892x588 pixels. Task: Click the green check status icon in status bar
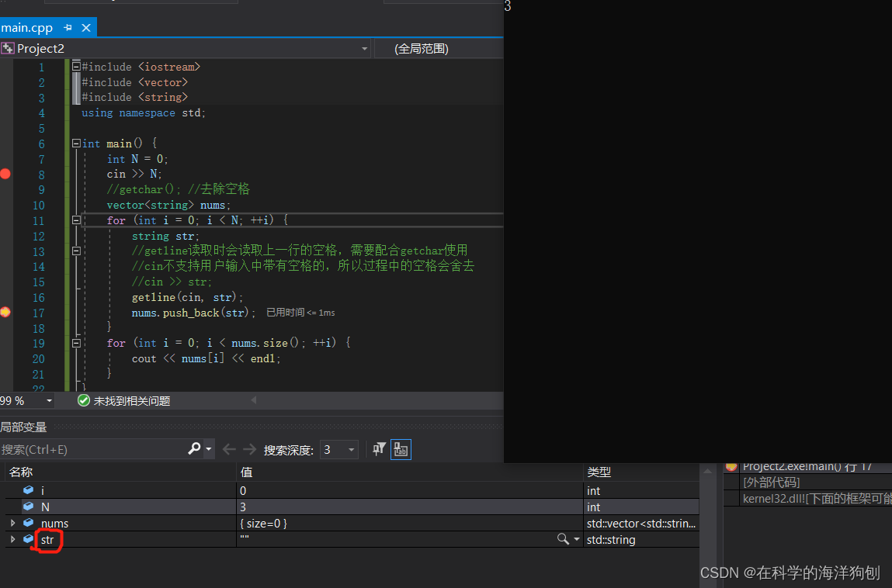pos(83,400)
